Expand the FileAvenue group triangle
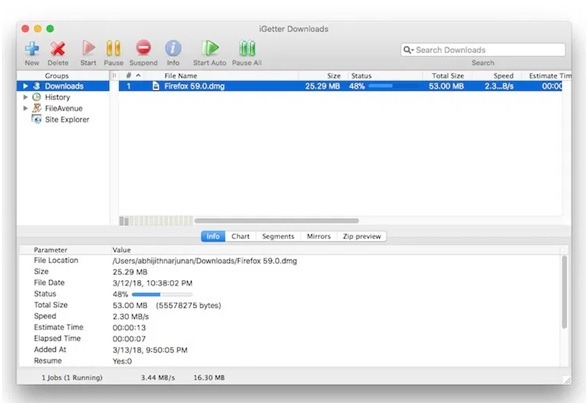 [25, 108]
